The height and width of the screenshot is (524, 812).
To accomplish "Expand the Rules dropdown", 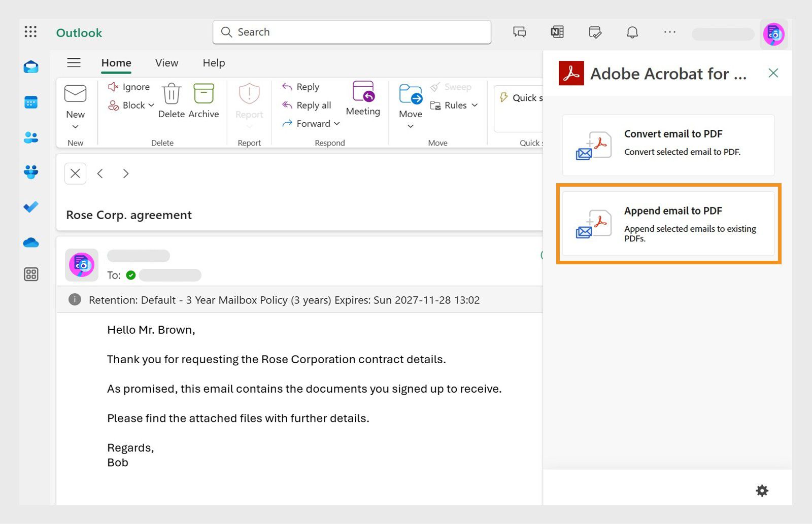I will 474,106.
